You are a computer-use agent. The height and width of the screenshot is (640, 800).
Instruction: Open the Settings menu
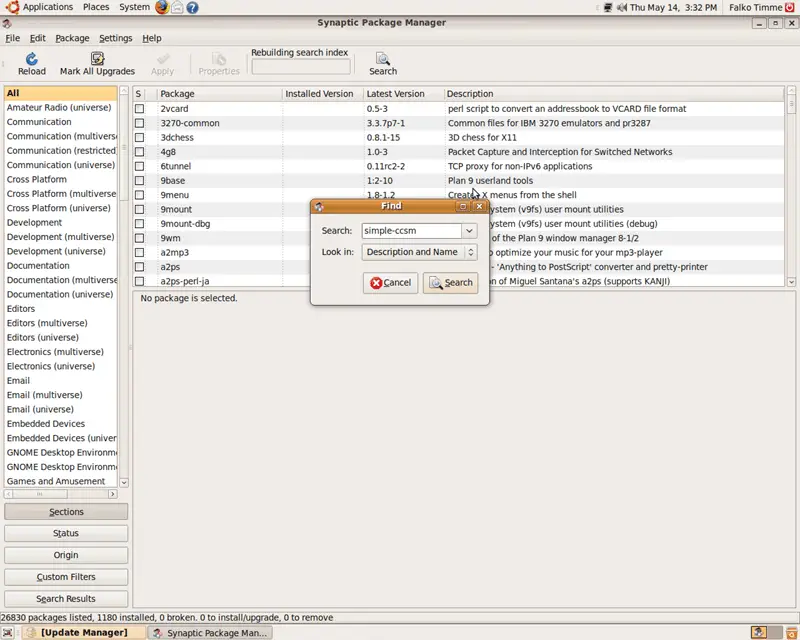pos(115,38)
